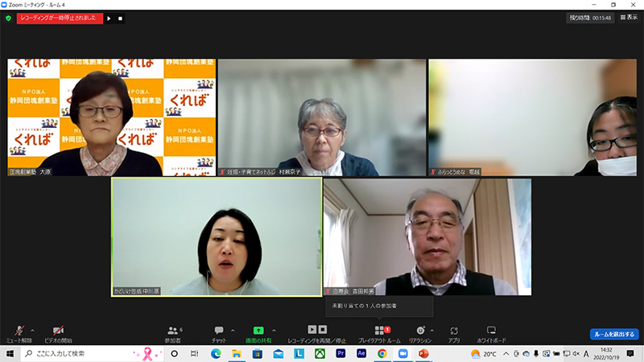Expand the arrow next to Chat
644x362 pixels.
click(233, 330)
